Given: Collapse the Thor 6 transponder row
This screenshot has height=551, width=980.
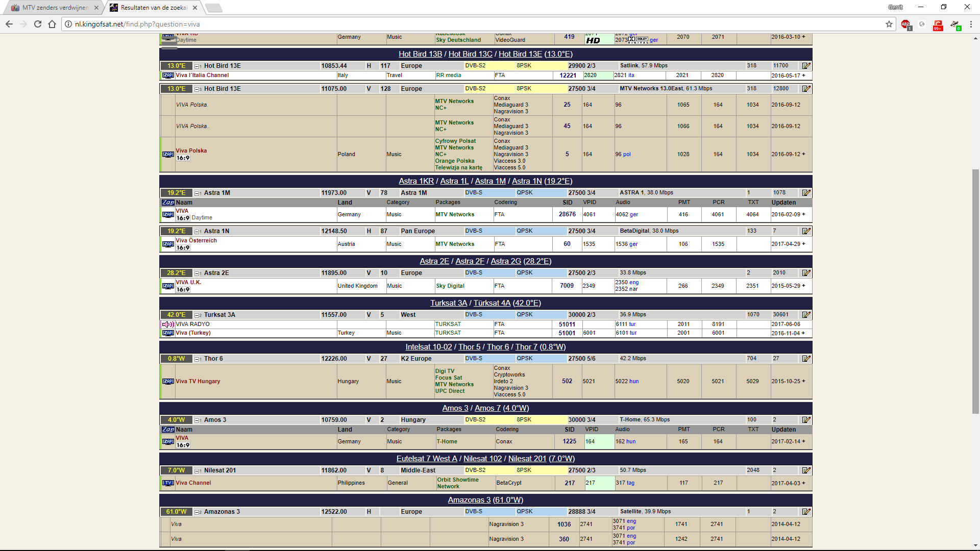Looking at the screenshot, I should point(198,359).
